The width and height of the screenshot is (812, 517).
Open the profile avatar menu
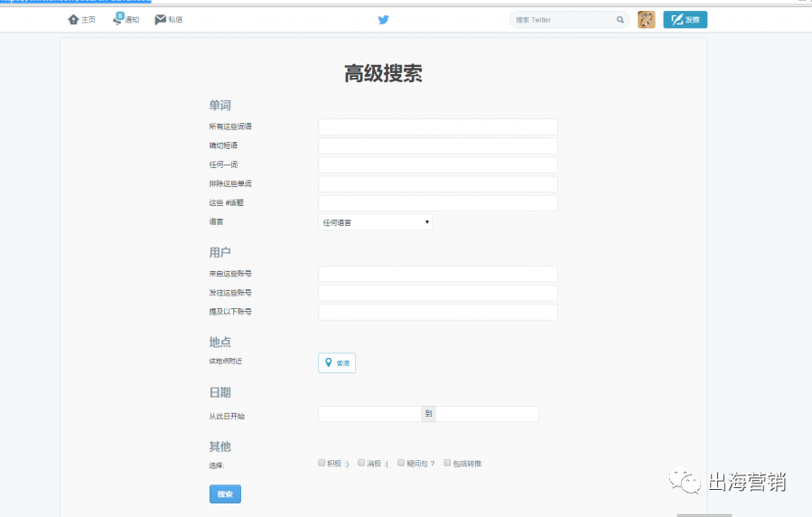[647, 20]
